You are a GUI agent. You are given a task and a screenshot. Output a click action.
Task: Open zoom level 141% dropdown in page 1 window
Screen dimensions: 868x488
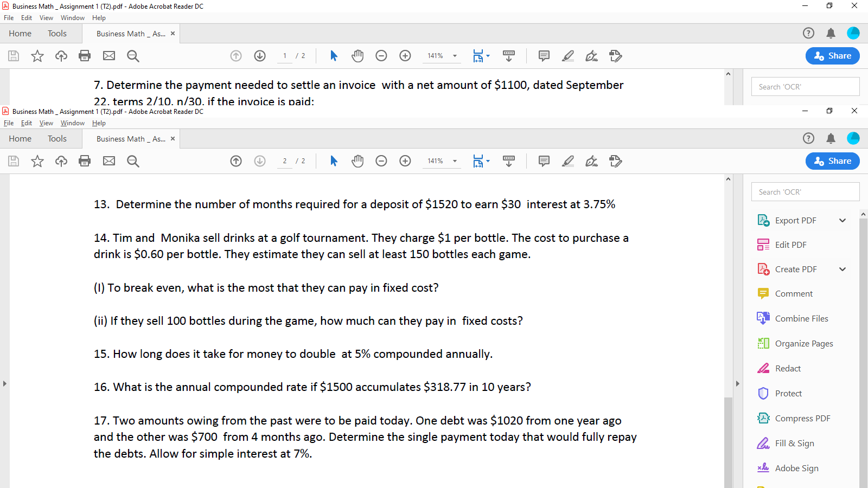click(455, 56)
